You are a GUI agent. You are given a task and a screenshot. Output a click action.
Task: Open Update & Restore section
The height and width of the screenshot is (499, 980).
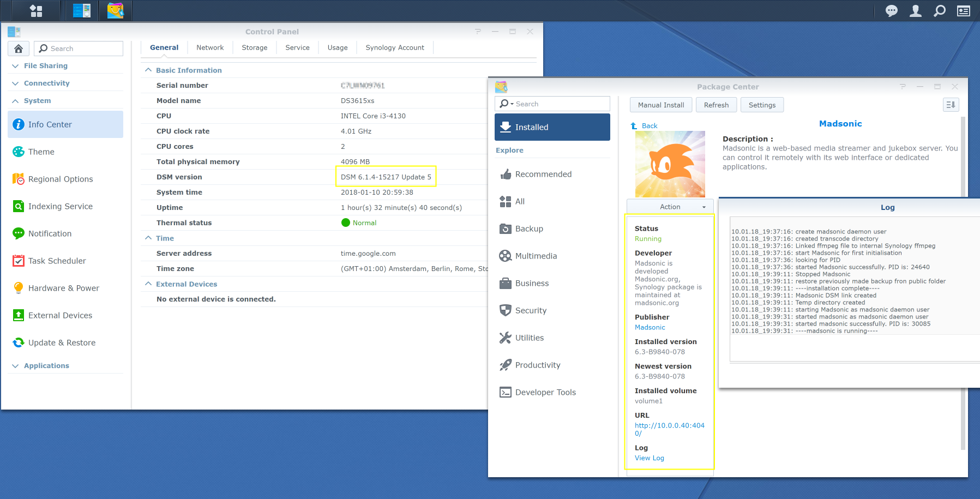[62, 342]
